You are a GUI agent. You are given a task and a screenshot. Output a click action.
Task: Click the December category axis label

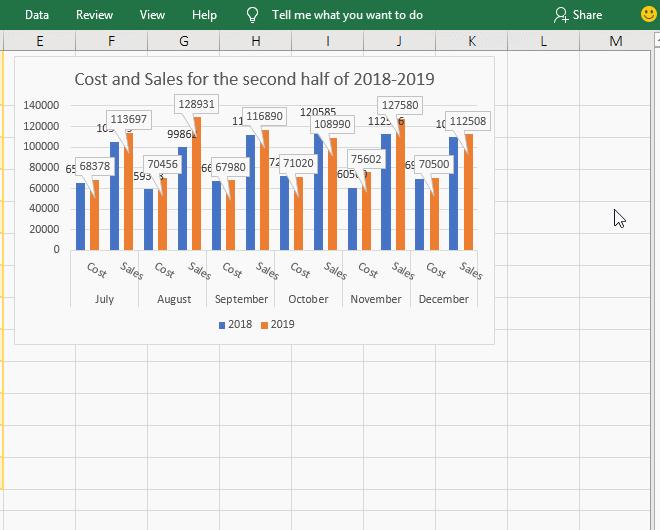tap(444, 299)
